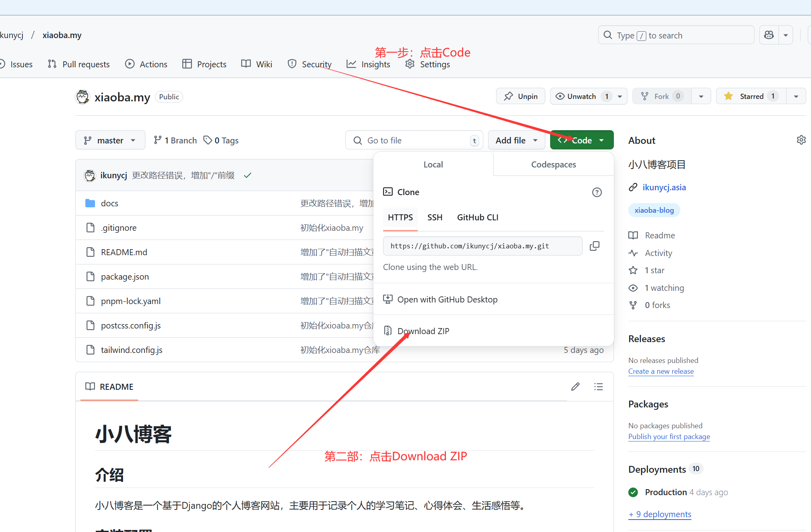This screenshot has height=532, width=811.
Task: Click Publish your first package link
Action: (669, 437)
